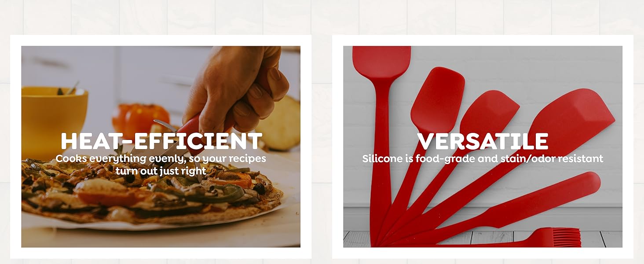Click the 'Silicone is food-grade' caption text

483,158
